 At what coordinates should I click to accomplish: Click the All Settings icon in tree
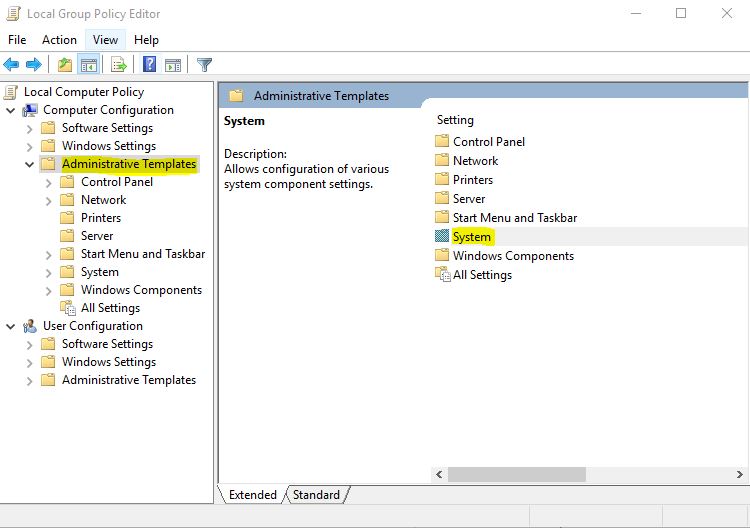68,308
